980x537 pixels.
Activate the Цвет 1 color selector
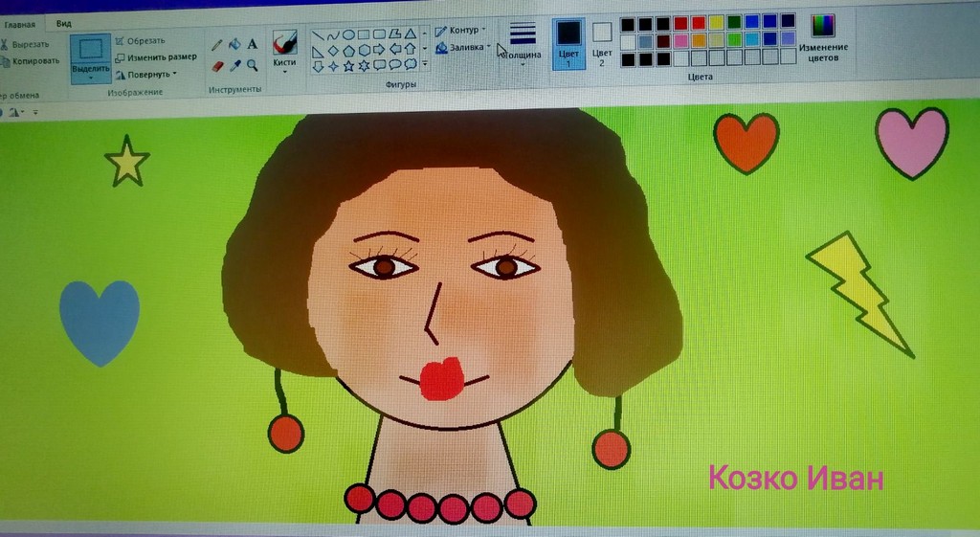568,43
